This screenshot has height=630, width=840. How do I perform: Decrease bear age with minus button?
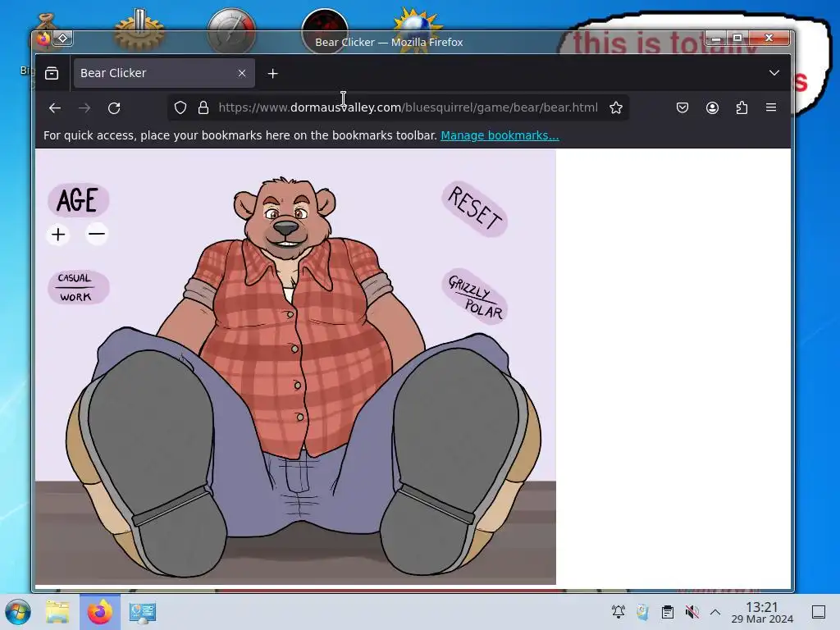point(97,234)
